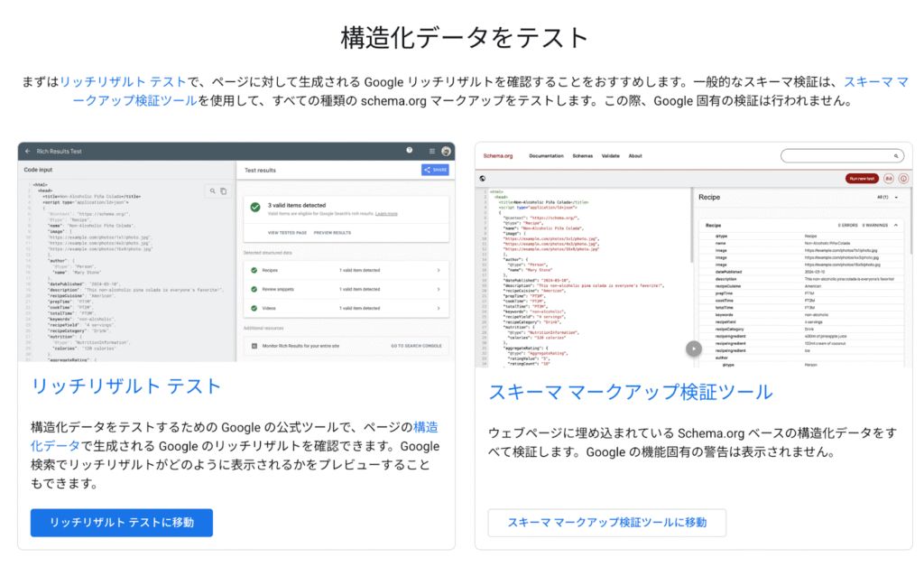Expand the Review snippets row chevron
924x567 pixels.
[x=439, y=290]
